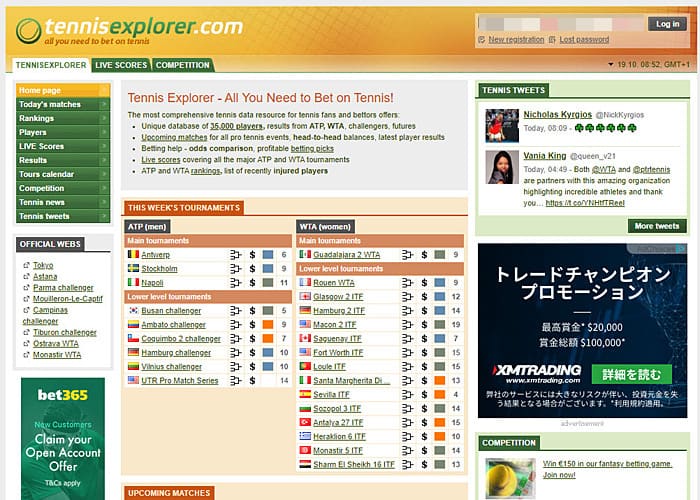Open the Vilnius challenger draw bracket icon
The height and width of the screenshot is (500, 700).
click(x=235, y=367)
